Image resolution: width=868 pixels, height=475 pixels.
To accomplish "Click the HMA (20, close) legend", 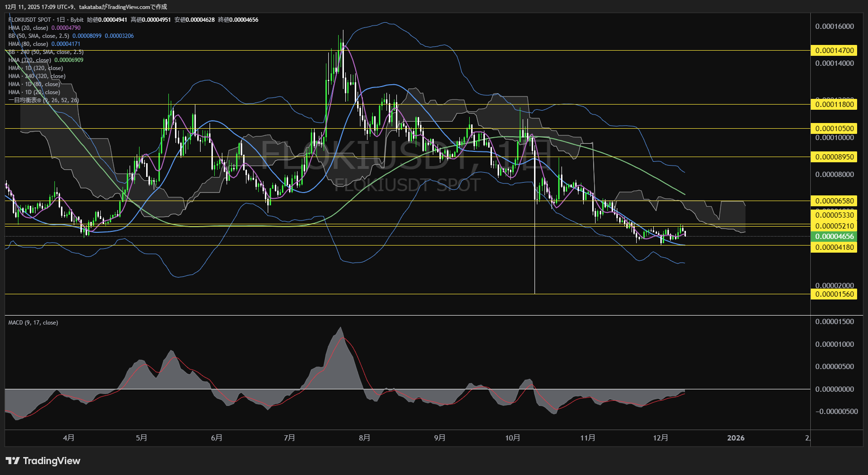I will coord(28,28).
